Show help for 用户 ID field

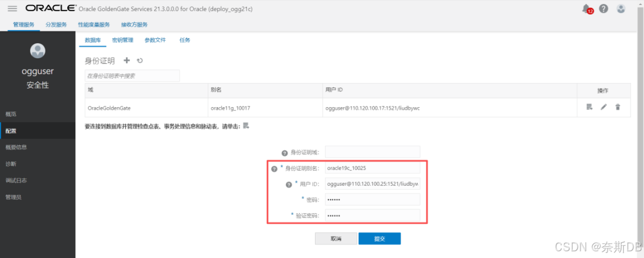coord(289,185)
